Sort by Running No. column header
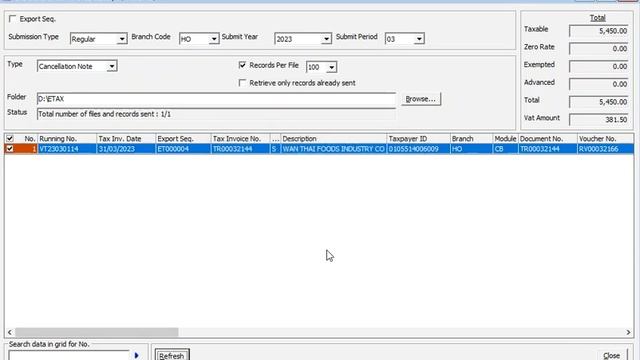The image size is (640, 360). point(67,139)
